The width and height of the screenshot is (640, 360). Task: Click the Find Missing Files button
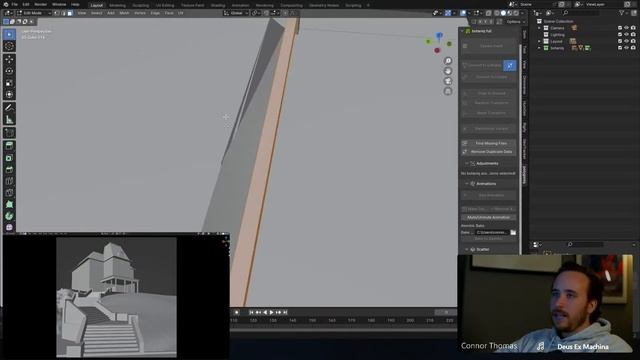click(x=489, y=143)
